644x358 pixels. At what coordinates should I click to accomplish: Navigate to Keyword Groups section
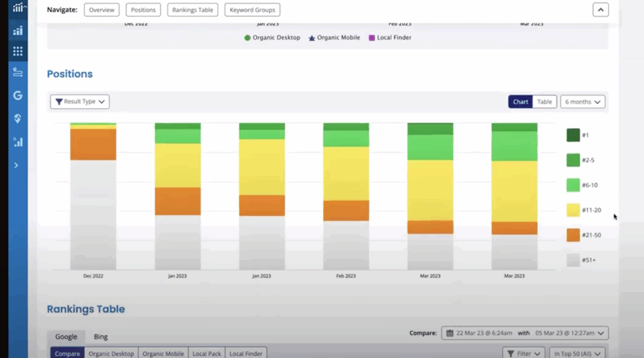tap(252, 10)
